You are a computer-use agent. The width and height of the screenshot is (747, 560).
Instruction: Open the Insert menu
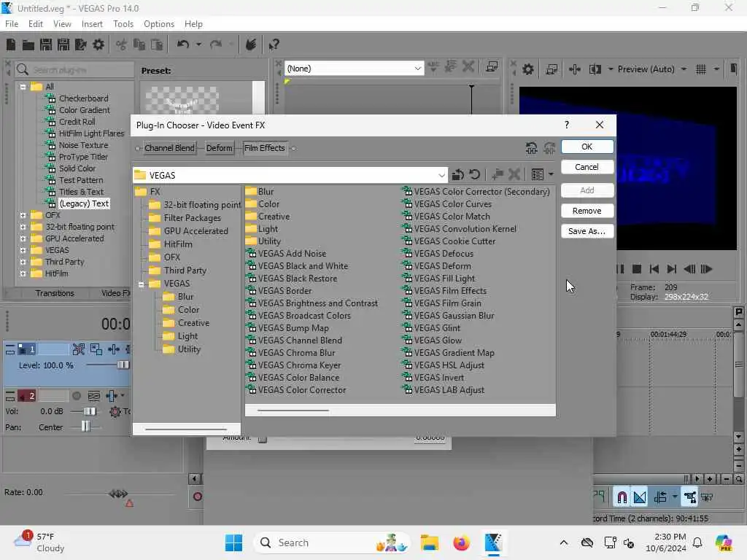point(92,24)
